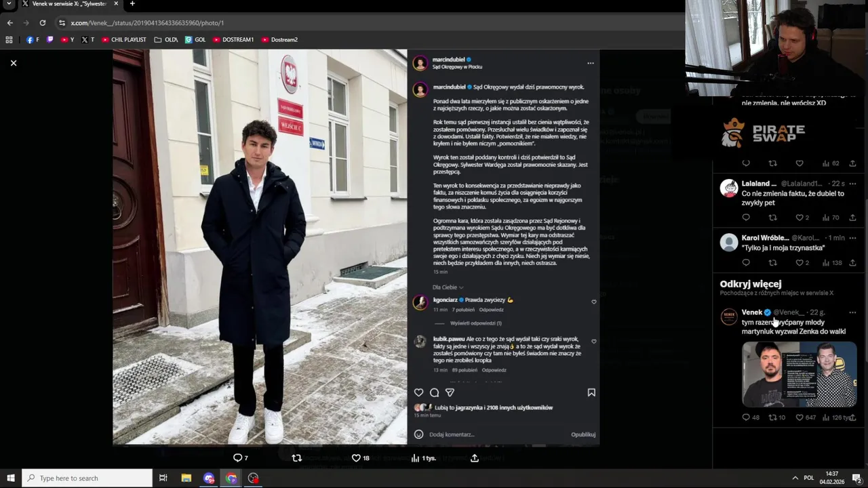The width and height of the screenshot is (868, 488).
Task: Switch to Chrome on the taskbar
Action: point(231,478)
